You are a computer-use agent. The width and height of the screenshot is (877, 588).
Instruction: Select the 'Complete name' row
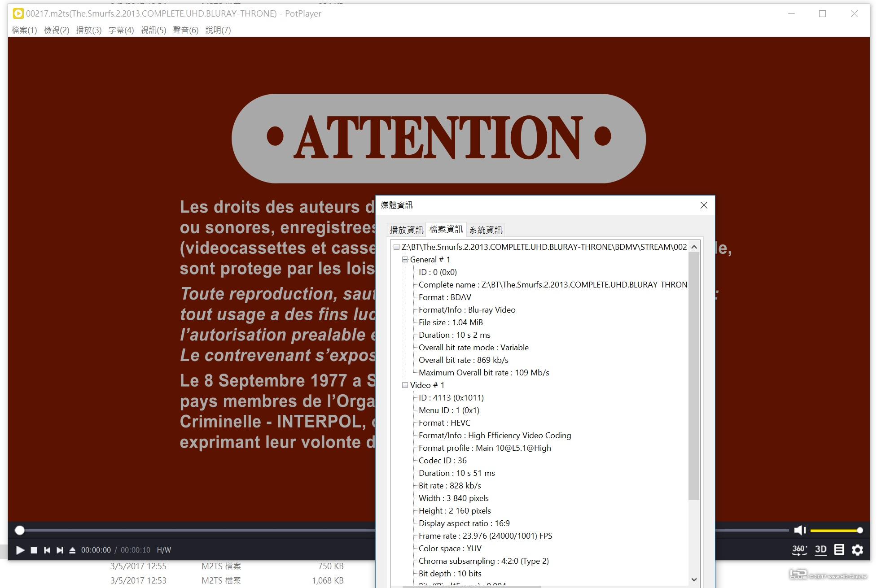coord(553,284)
